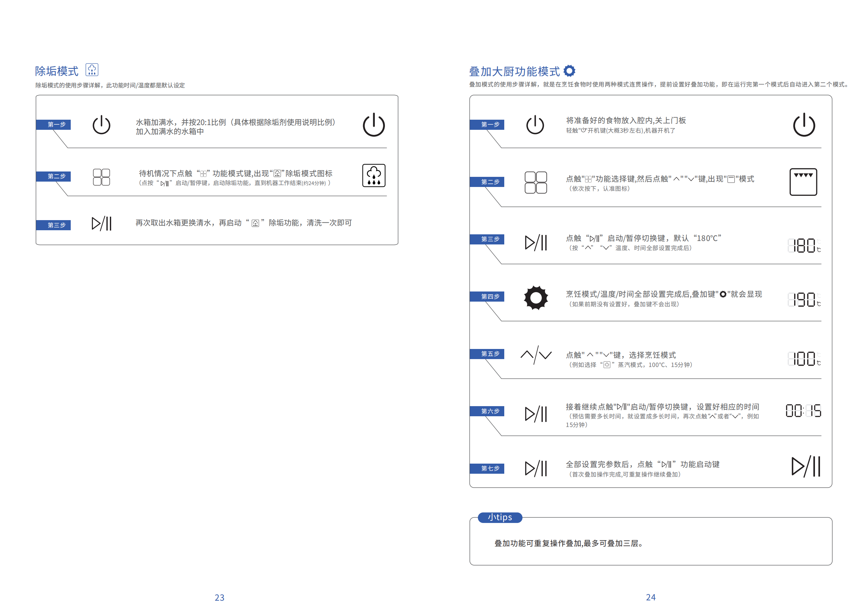The width and height of the screenshot is (868, 613).
Task: Click the 00:15 timer display
Action: point(803,411)
